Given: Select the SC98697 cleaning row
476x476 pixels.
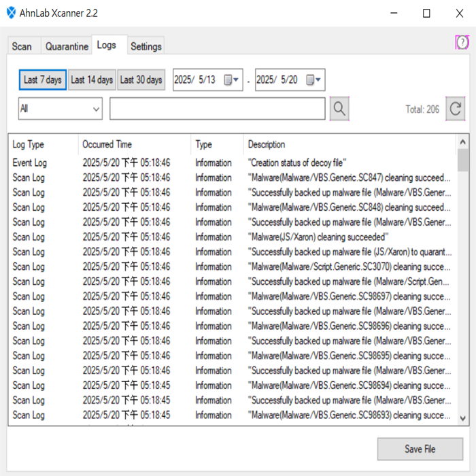Looking at the screenshot, I should point(233,296).
